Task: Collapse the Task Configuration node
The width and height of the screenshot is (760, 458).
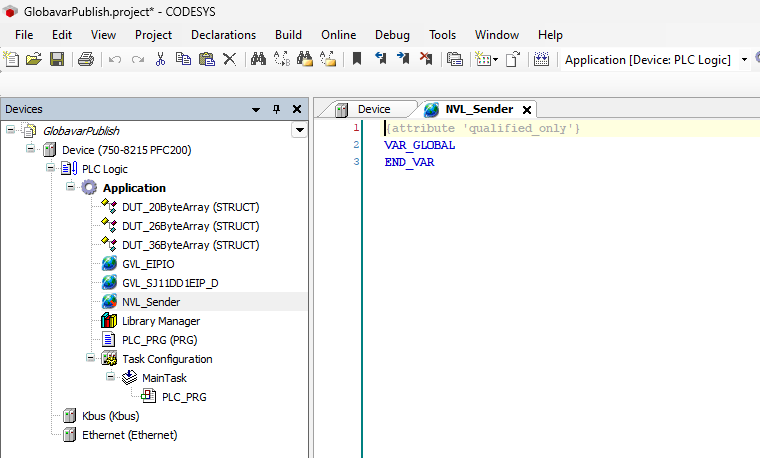Action: pos(90,358)
